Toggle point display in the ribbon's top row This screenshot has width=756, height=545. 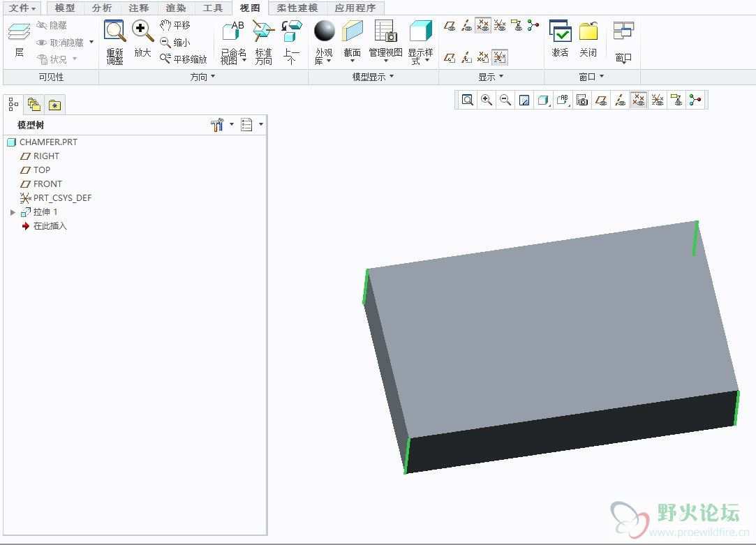pos(482,26)
